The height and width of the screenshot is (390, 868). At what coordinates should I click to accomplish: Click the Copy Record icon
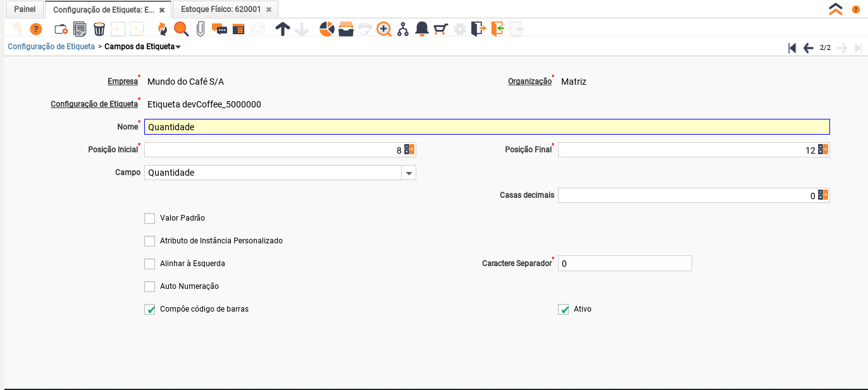click(80, 29)
